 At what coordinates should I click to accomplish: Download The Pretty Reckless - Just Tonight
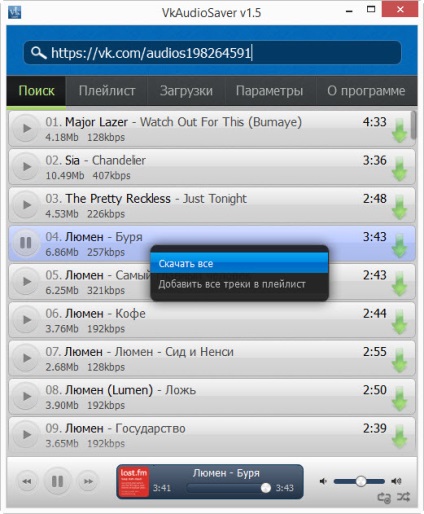(x=399, y=207)
